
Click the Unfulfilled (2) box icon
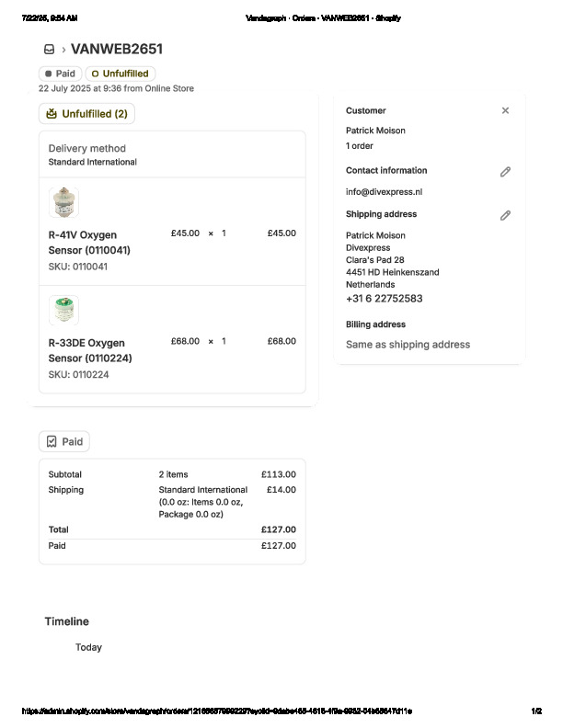point(51,114)
